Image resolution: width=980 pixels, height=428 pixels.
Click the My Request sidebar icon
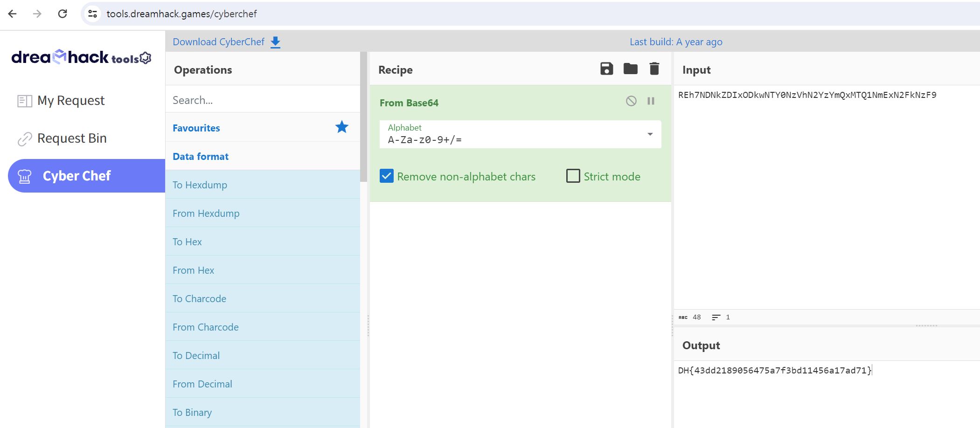coord(25,101)
